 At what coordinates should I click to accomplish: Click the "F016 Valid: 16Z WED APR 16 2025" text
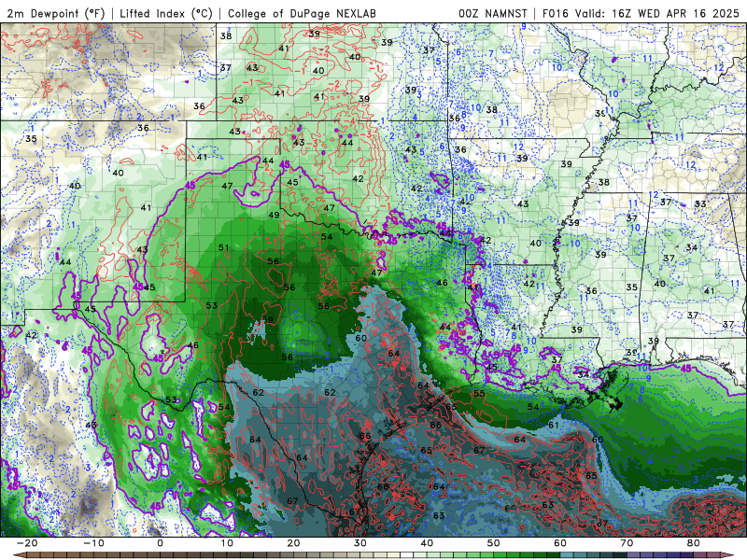coord(641,13)
